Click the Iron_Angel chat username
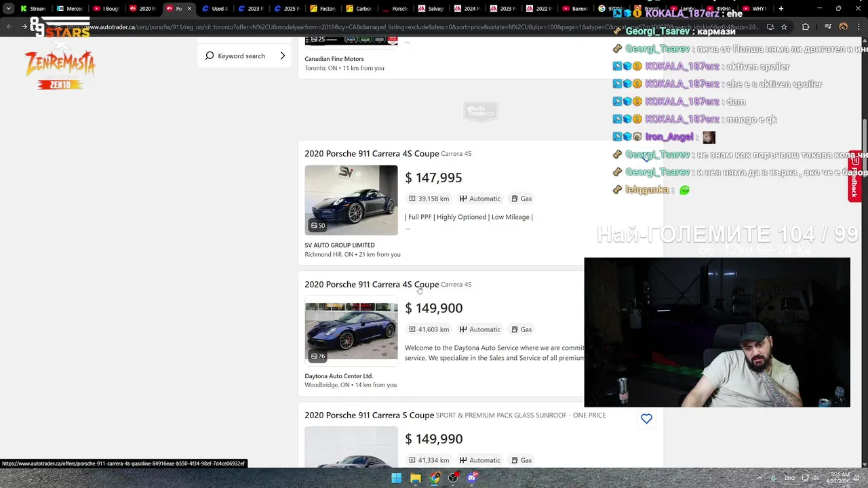This screenshot has width=868, height=488. (x=669, y=137)
